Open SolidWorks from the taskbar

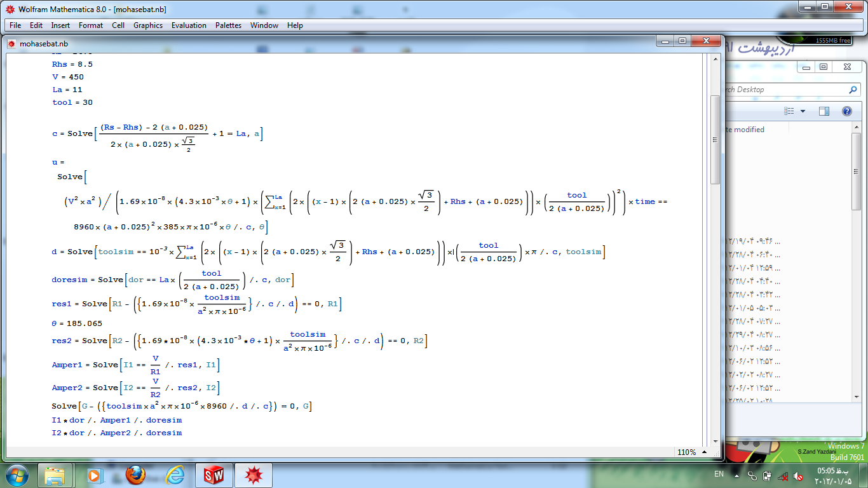coord(214,475)
